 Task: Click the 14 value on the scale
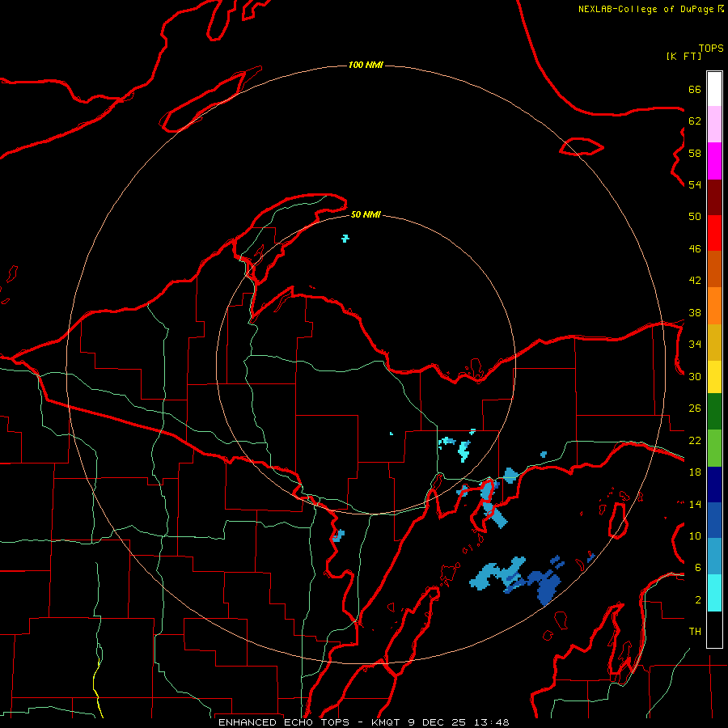(x=695, y=504)
